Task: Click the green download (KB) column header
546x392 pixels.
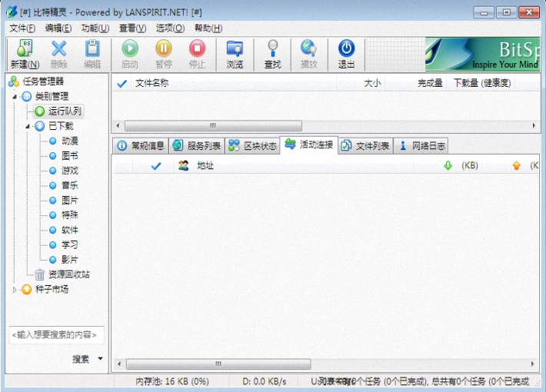Action: 448,166
